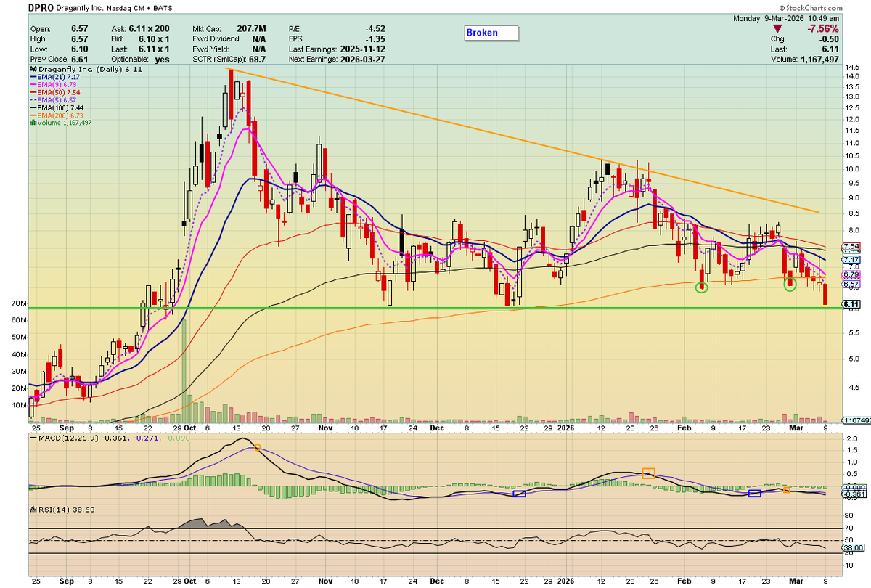
Task: Click the Prev Close 6.61 value
Action: (x=80, y=59)
